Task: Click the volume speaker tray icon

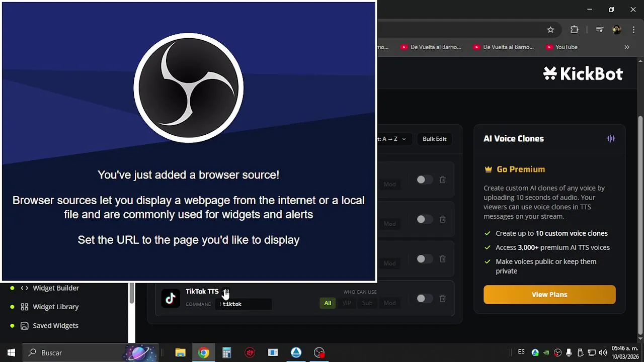Action: tap(603, 352)
